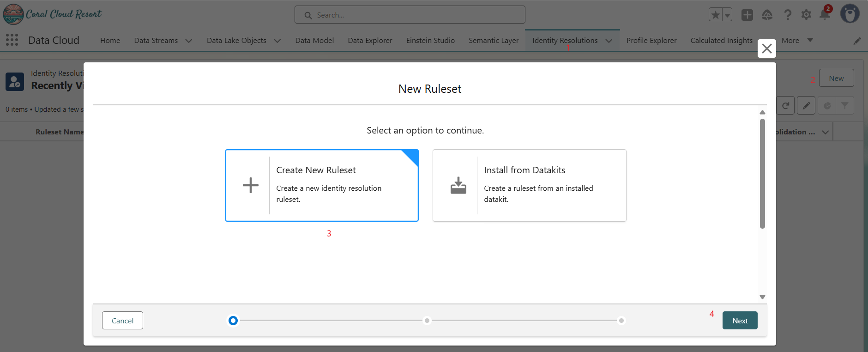The width and height of the screenshot is (868, 352).
Task: Click the inline edit pencil icon in list toolbar
Action: (x=806, y=105)
